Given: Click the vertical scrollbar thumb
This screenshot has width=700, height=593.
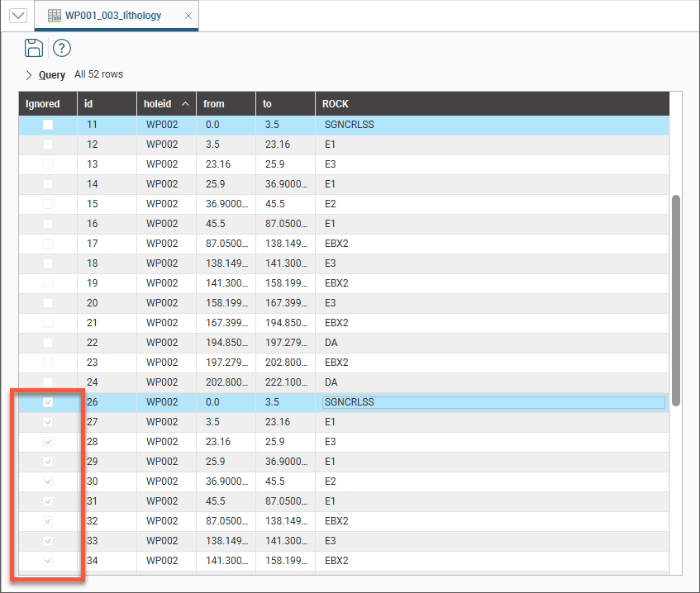Looking at the screenshot, I should tap(675, 300).
